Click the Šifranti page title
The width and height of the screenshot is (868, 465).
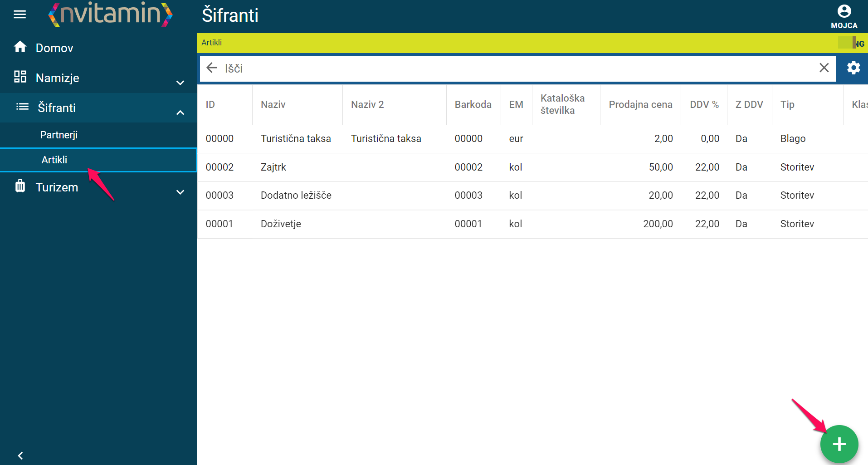pyautogui.click(x=230, y=15)
